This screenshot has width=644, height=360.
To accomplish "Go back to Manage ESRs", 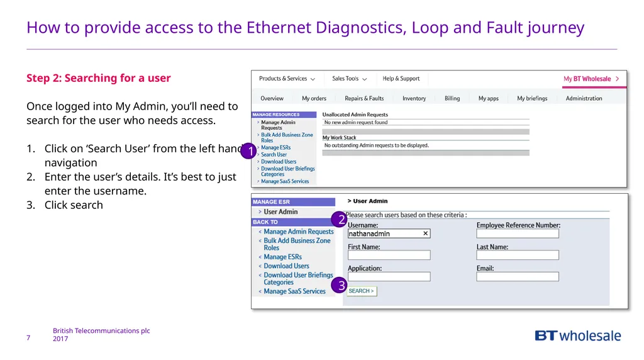I will tap(282, 257).
